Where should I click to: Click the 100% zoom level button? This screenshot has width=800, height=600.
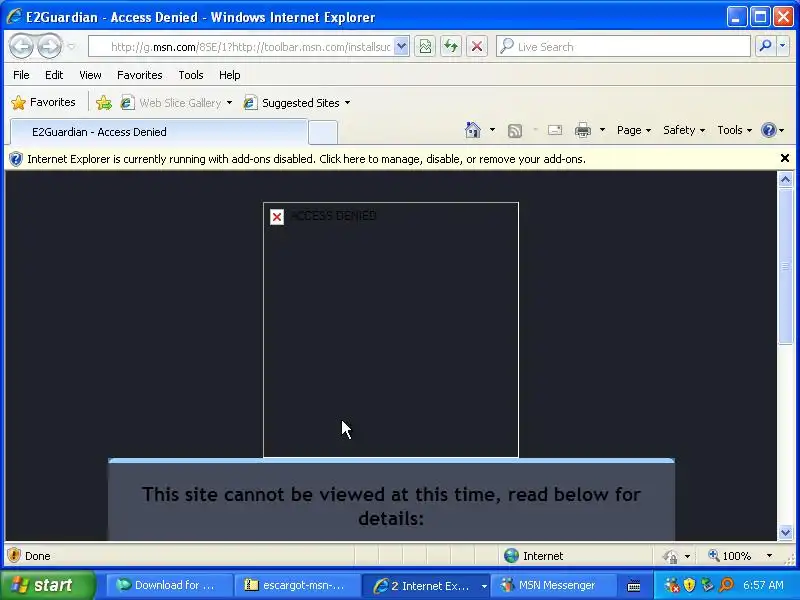point(730,556)
